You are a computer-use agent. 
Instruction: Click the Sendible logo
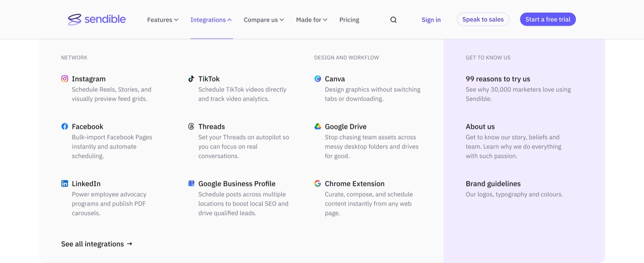pyautogui.click(x=97, y=19)
